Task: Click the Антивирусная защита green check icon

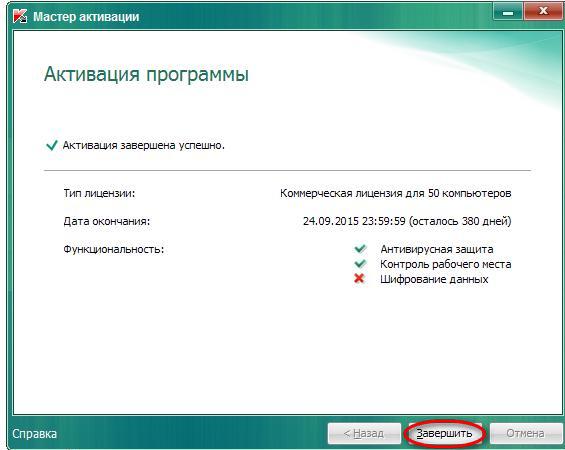Action: click(360, 249)
